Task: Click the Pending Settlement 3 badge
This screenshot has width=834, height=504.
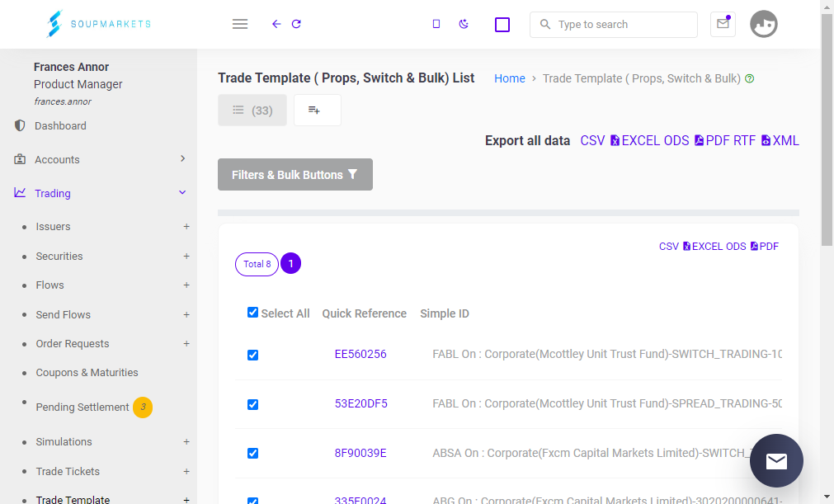Action: 143,407
